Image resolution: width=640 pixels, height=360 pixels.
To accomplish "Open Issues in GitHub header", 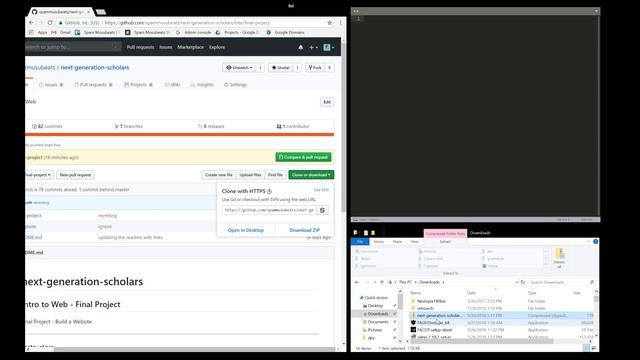I will pyautogui.click(x=166, y=47).
